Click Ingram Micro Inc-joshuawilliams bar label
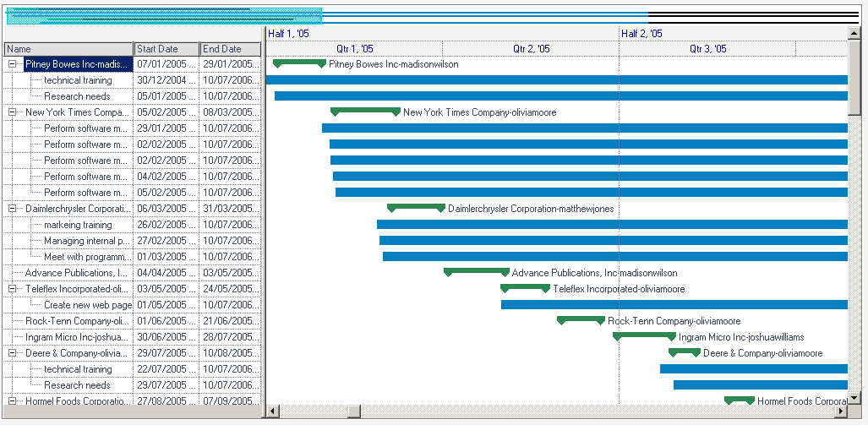The width and height of the screenshot is (868, 425). pyautogui.click(x=741, y=337)
